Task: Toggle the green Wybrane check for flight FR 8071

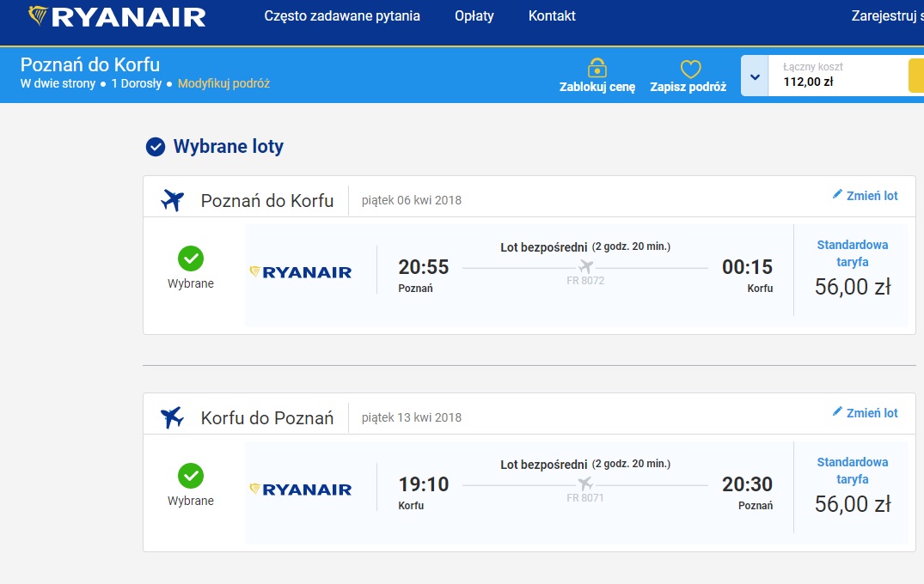Action: 191,475
